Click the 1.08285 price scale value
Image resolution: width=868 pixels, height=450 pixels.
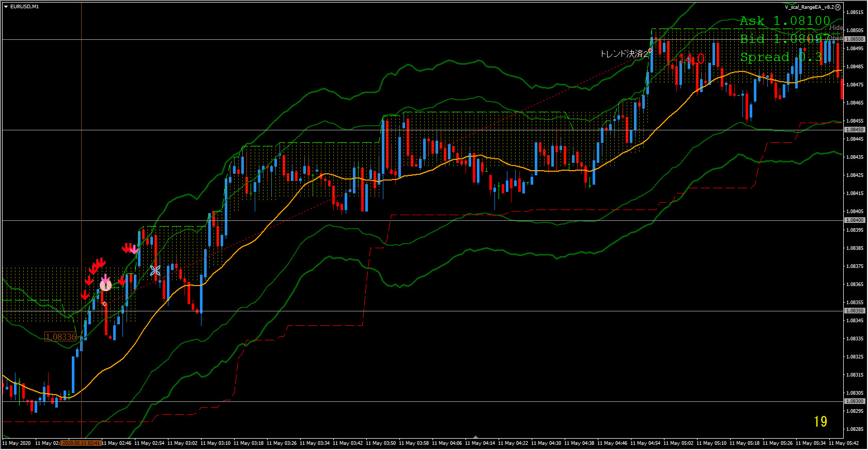click(x=855, y=429)
